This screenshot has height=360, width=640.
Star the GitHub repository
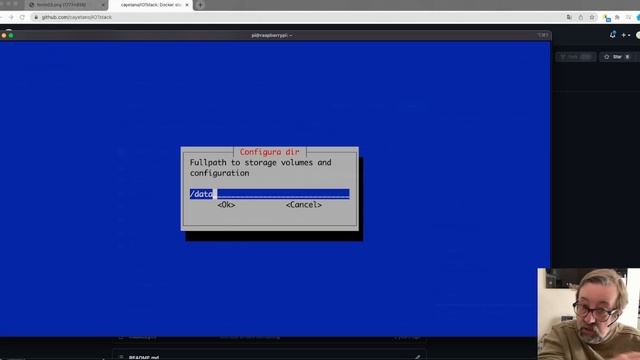pyautogui.click(x=617, y=57)
